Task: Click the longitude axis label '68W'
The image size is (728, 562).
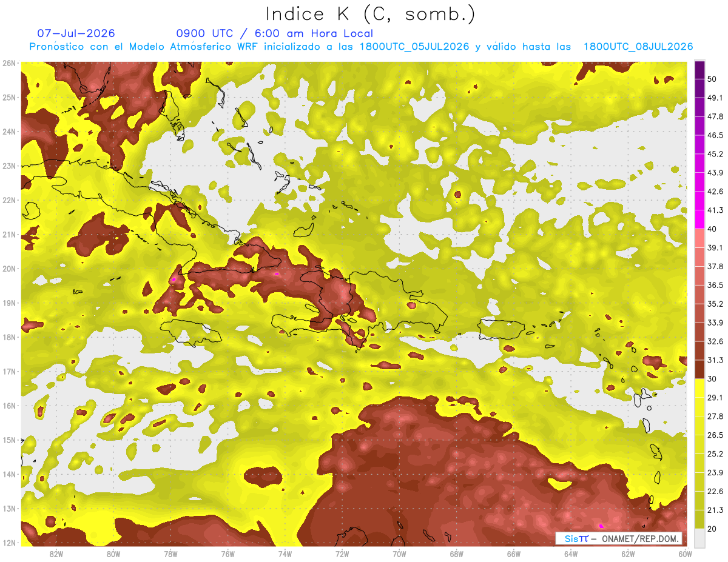Action: coord(456,554)
